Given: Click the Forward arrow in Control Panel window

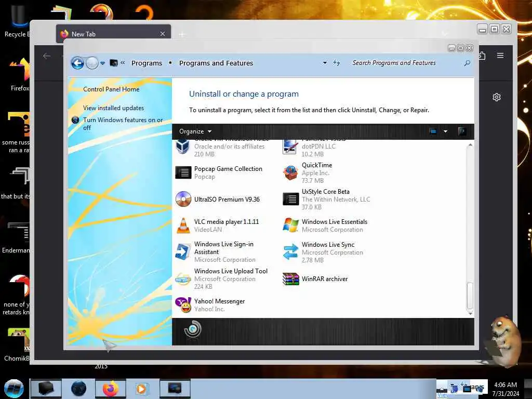Looking at the screenshot, I should [x=92, y=63].
